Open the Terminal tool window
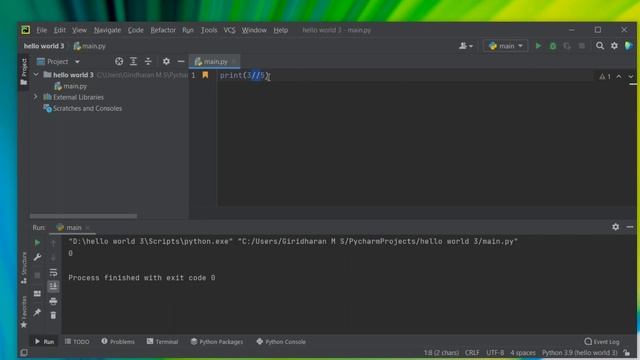This screenshot has height=360, width=640. (x=162, y=342)
